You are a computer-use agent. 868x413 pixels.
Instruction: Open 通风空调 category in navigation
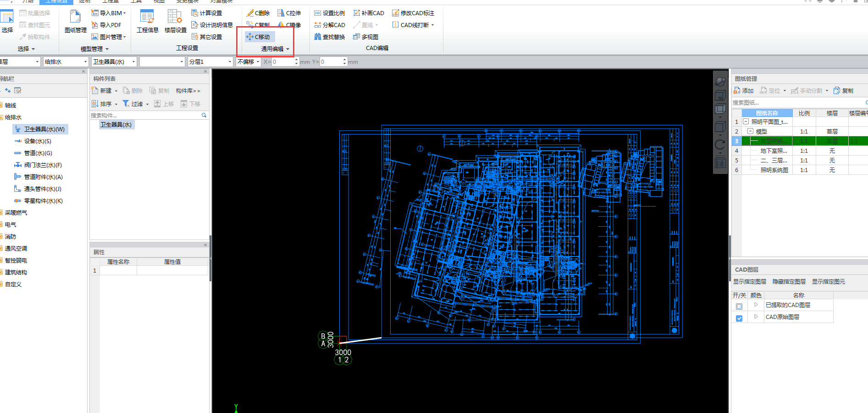[16, 249]
